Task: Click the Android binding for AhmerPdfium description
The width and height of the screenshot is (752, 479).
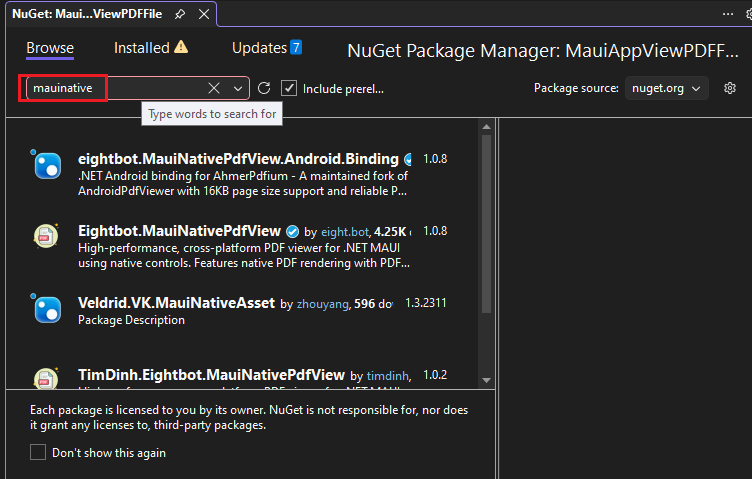Action: click(x=243, y=184)
